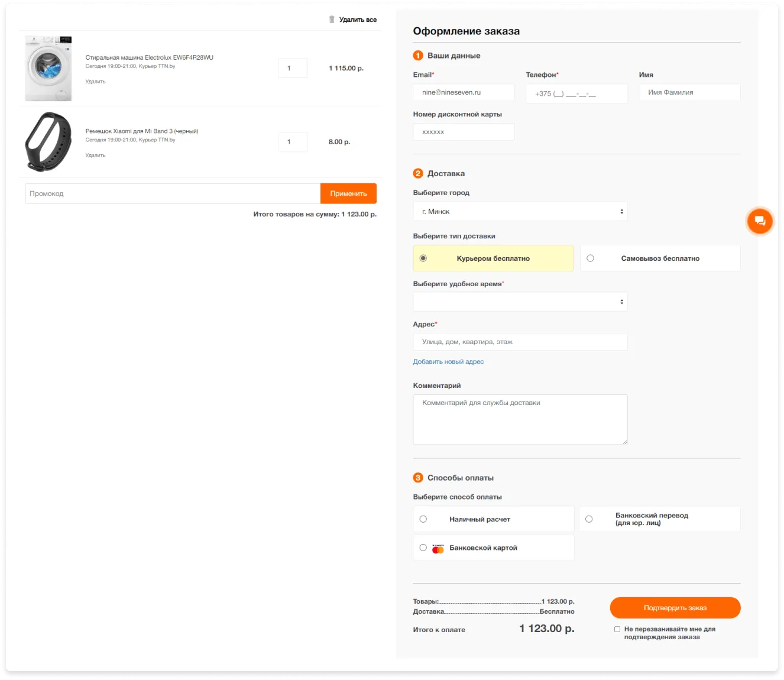Tick the do-not-call-back confirmation checkbox
This screenshot has height=680, width=784.
pyautogui.click(x=617, y=629)
